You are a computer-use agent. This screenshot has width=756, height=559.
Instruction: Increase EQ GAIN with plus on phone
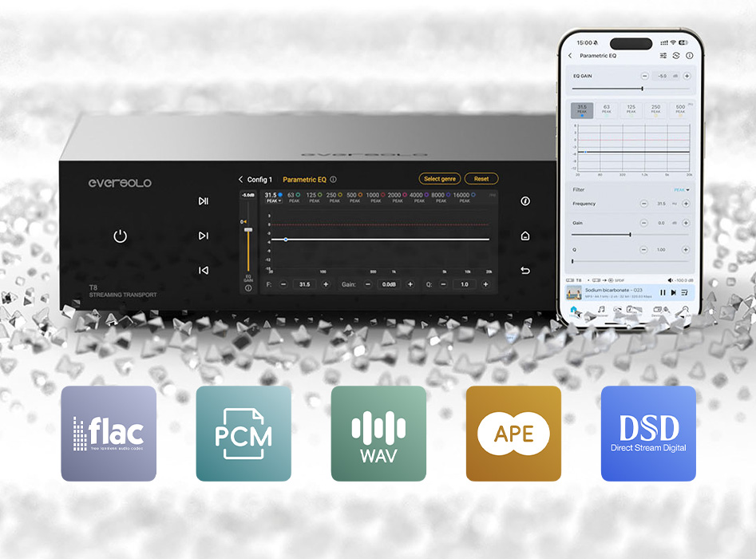pyautogui.click(x=687, y=76)
